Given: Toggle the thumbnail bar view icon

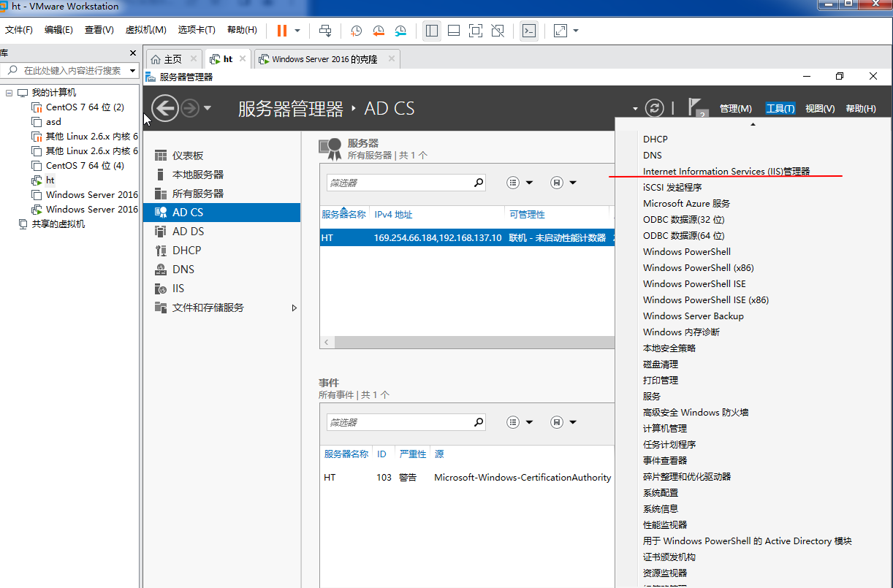Looking at the screenshot, I should [454, 31].
